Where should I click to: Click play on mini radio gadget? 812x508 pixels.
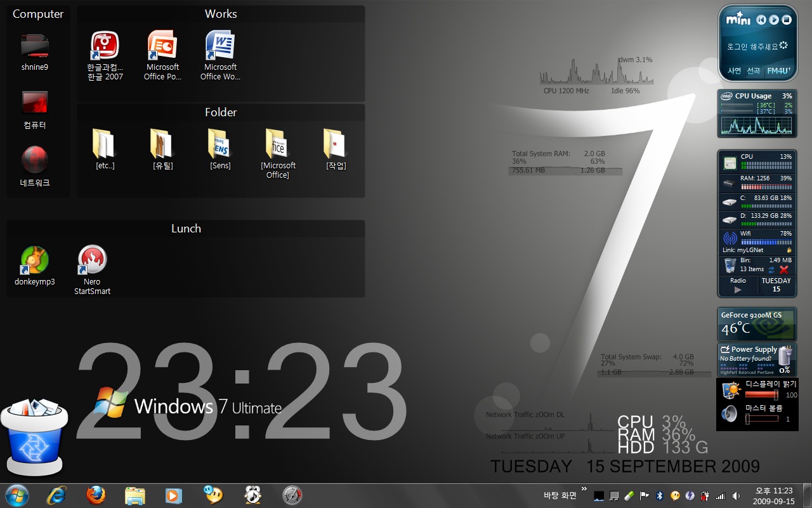(x=774, y=20)
